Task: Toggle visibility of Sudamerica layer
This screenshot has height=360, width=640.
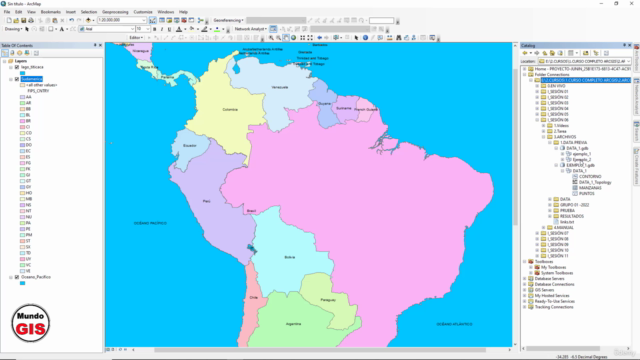Action: click(17, 79)
